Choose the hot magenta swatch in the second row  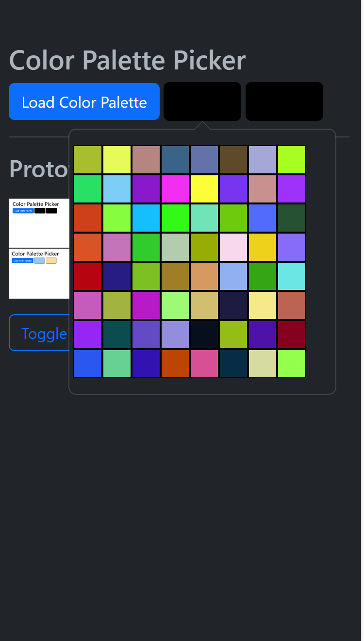coord(175,189)
